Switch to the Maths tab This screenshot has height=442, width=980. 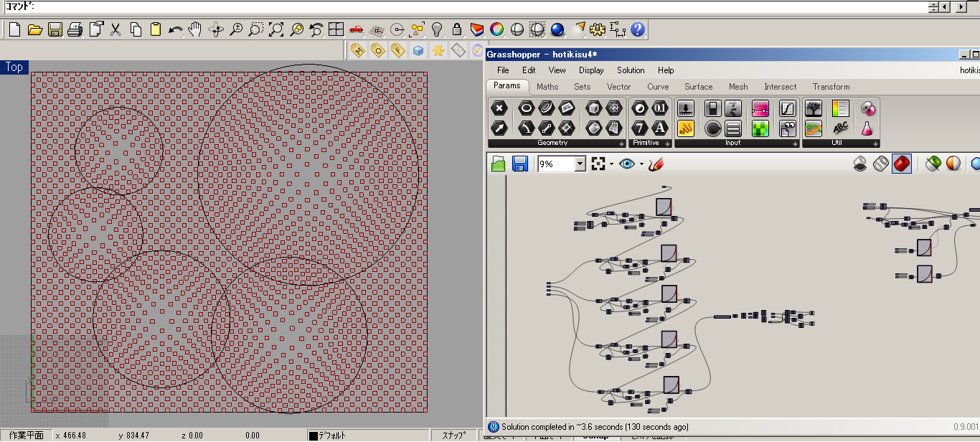click(547, 87)
